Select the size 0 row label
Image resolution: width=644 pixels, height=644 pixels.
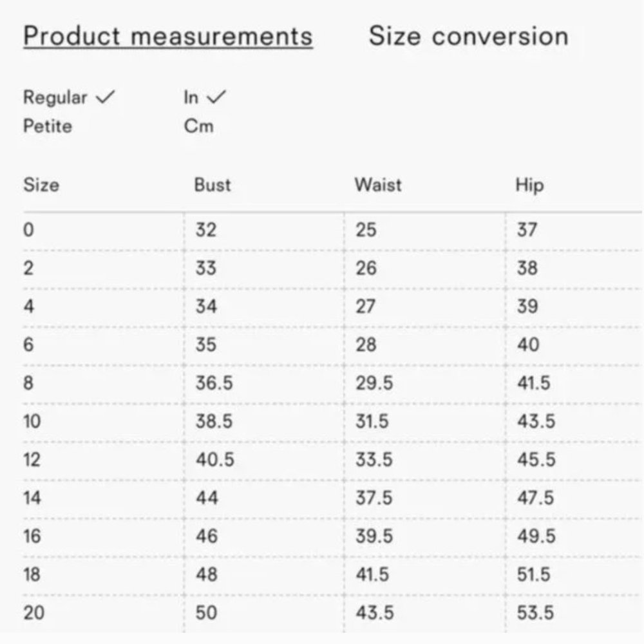(28, 230)
